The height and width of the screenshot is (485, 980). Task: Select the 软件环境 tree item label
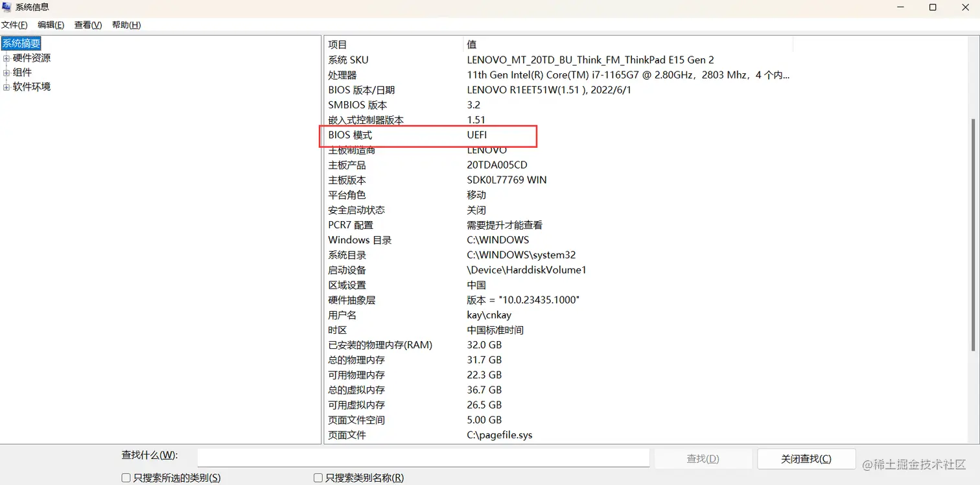pos(32,86)
